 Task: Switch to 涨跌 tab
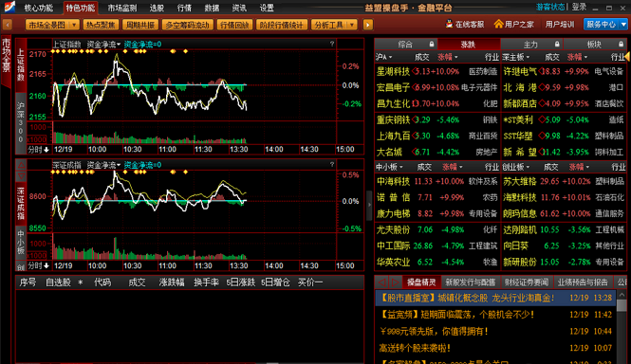point(469,45)
